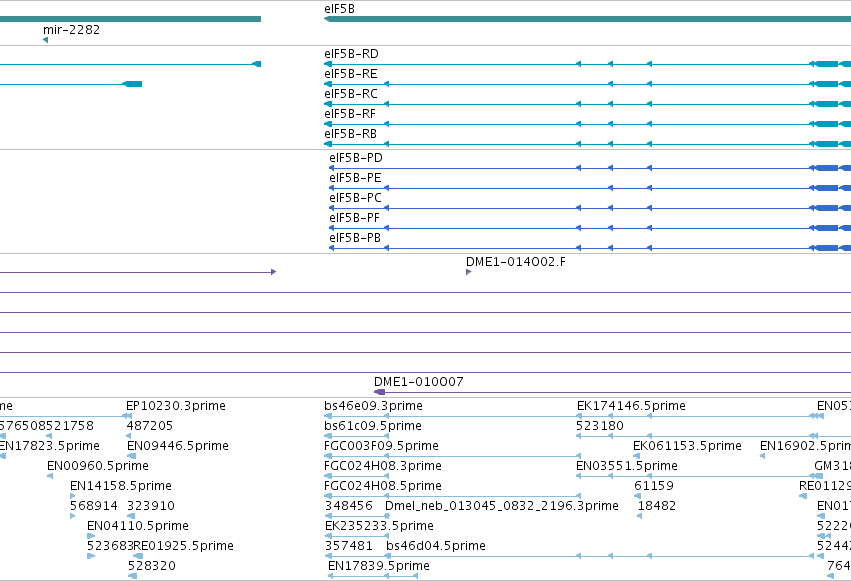This screenshot has width=851, height=581.
Task: Click the 528320 arrow glyph
Action: point(132,576)
